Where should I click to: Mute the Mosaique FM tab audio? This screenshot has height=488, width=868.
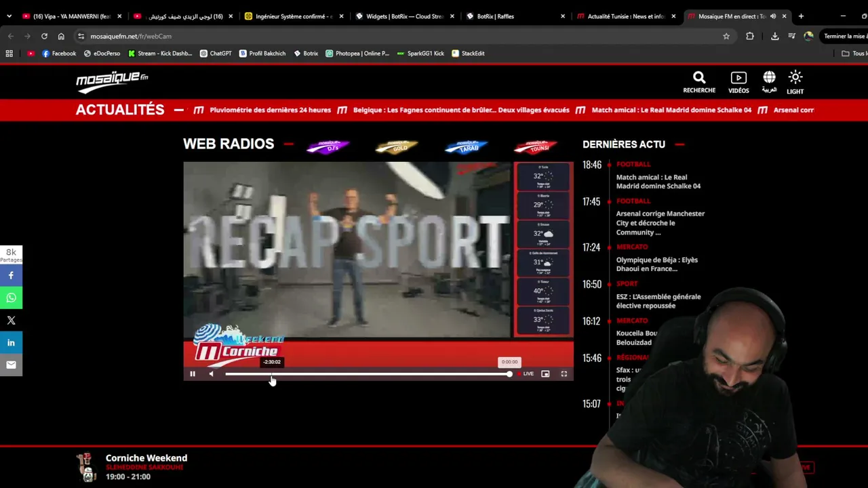(x=773, y=16)
